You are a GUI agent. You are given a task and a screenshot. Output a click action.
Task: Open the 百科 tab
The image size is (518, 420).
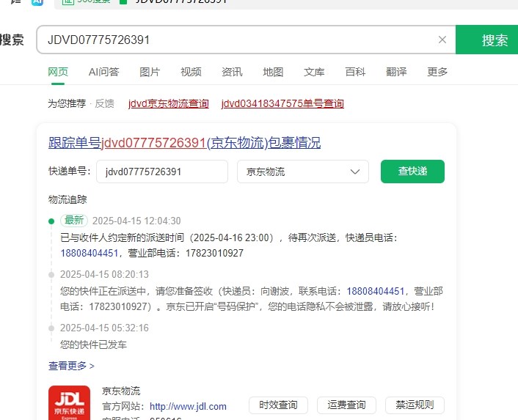pos(355,72)
